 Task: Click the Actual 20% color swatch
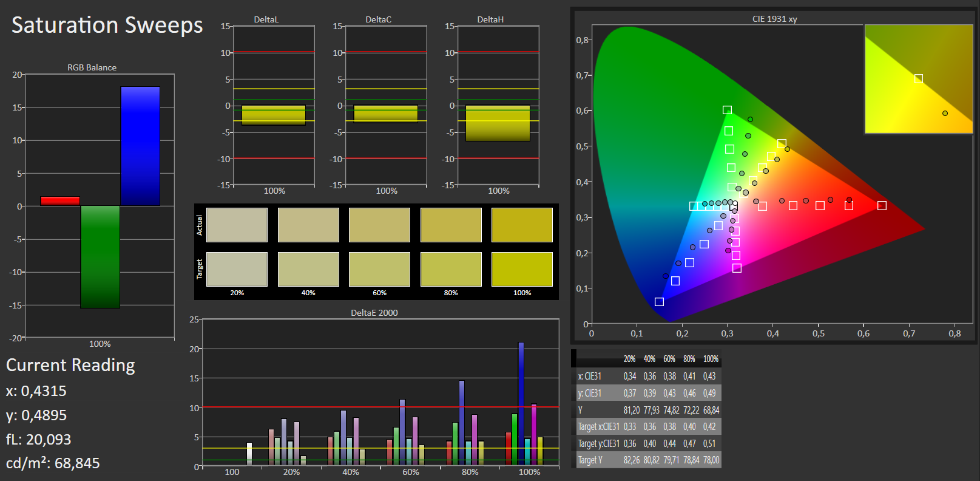pos(237,225)
